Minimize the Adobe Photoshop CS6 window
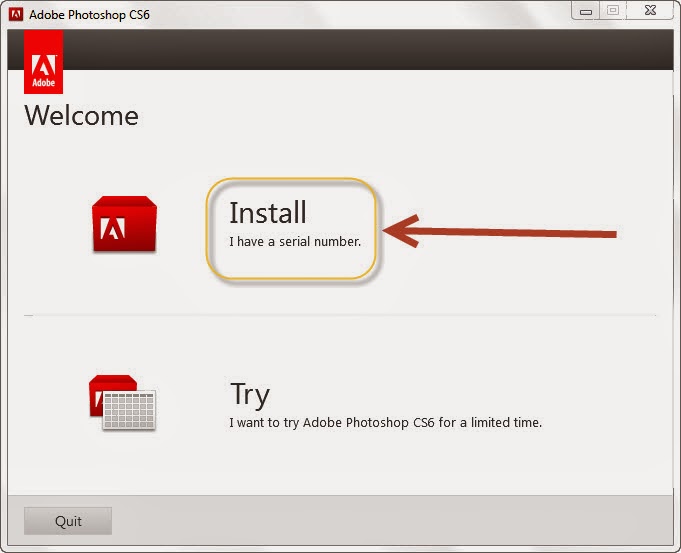681x553 pixels. pyautogui.click(x=585, y=11)
